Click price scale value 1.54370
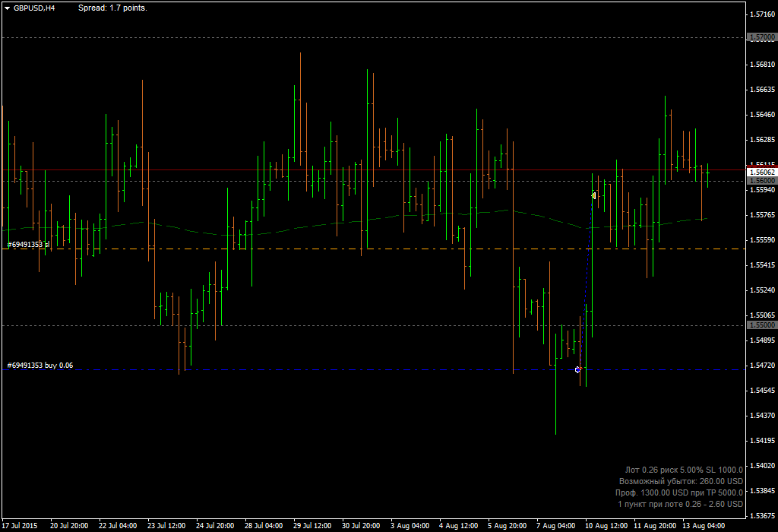Screen dimensions: 778x532 tap(762, 415)
